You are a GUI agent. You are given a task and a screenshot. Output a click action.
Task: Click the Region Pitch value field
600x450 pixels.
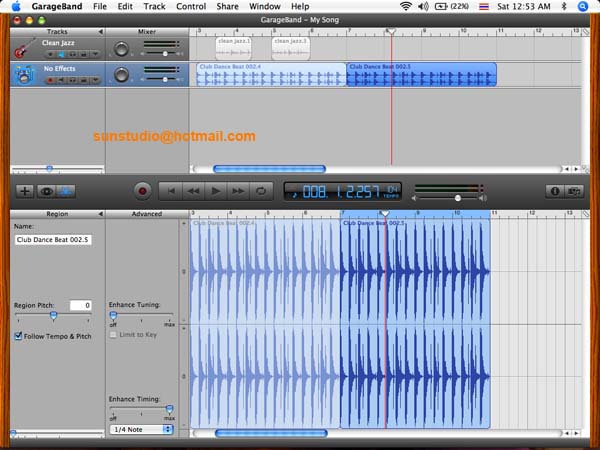point(80,305)
